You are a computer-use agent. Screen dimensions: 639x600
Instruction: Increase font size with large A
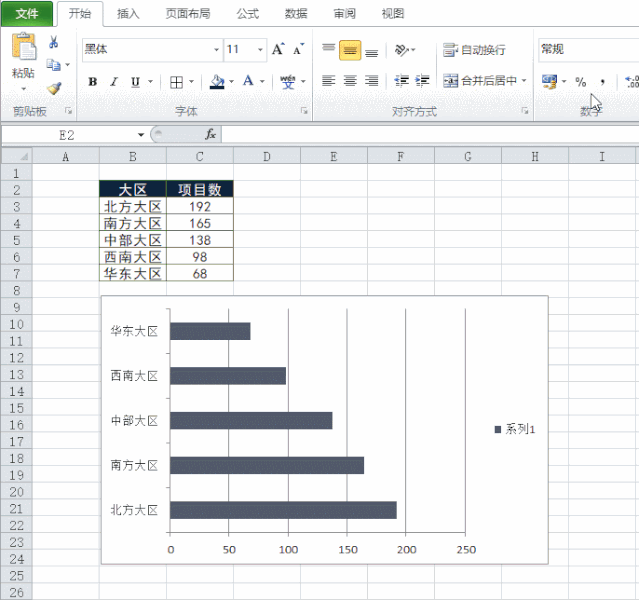click(x=278, y=50)
